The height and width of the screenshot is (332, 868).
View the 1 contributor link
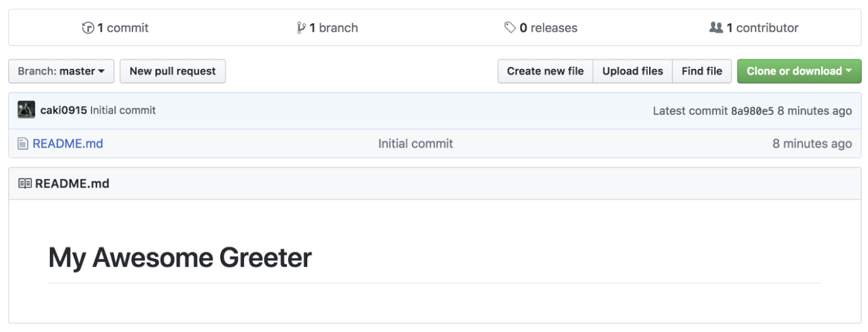click(762, 28)
